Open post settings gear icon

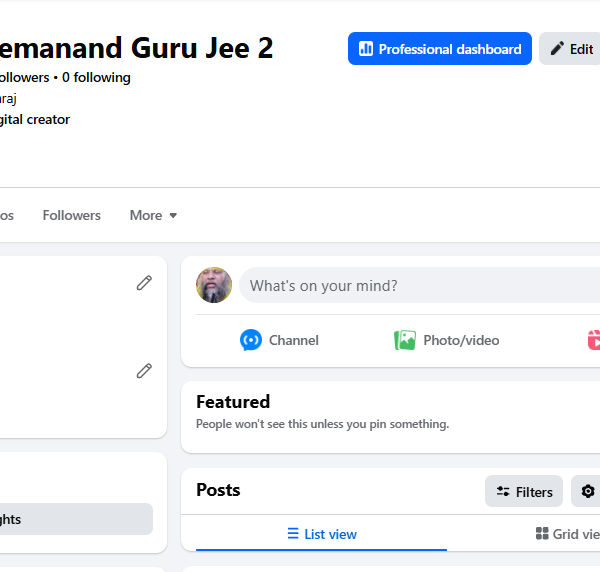[588, 491]
